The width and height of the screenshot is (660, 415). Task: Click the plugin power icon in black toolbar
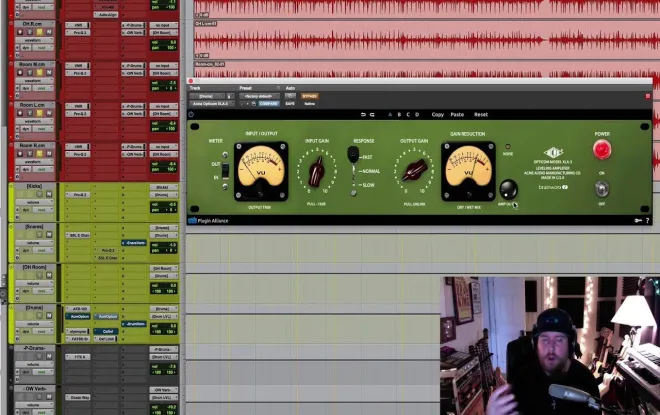[x=191, y=114]
